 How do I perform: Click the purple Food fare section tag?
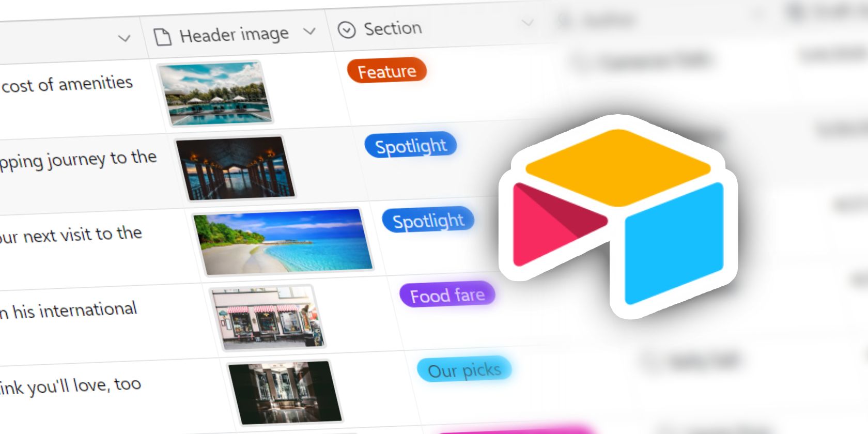[447, 295]
